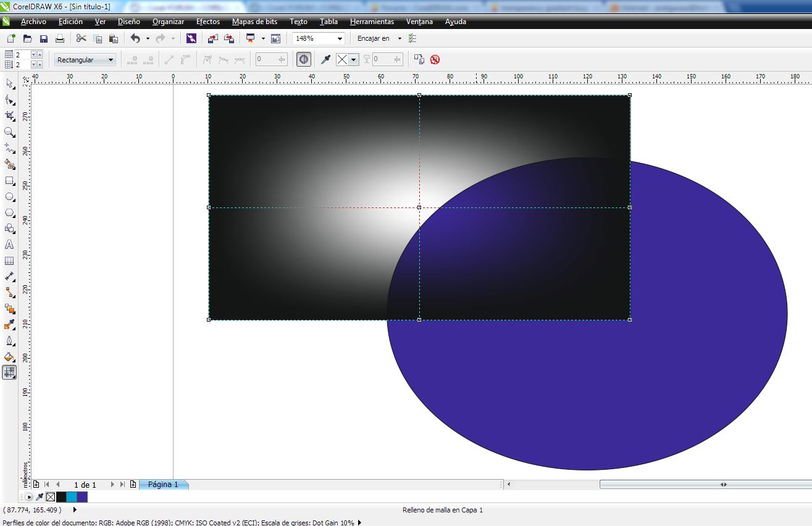
Task: Open the Application Launcher
Action: point(251,38)
